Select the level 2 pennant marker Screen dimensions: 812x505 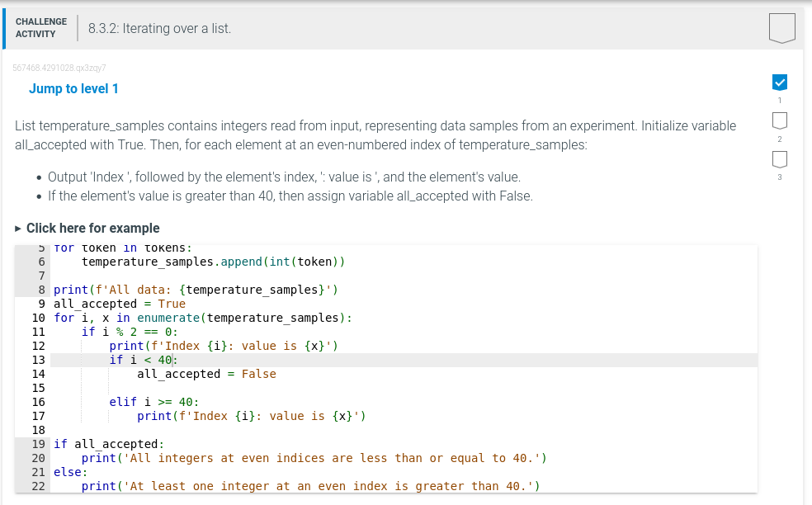point(779,120)
